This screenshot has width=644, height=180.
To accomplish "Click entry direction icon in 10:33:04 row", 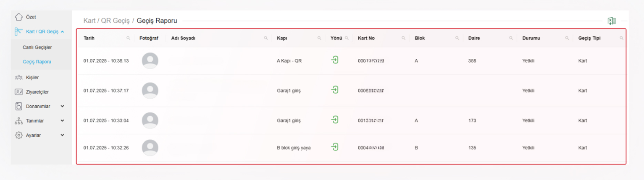I will [334, 120].
